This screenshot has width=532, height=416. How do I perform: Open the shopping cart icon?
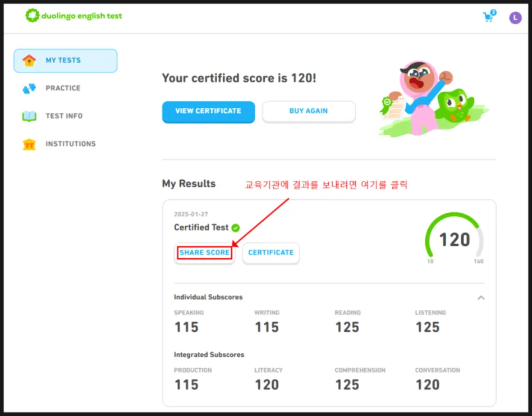click(x=489, y=16)
